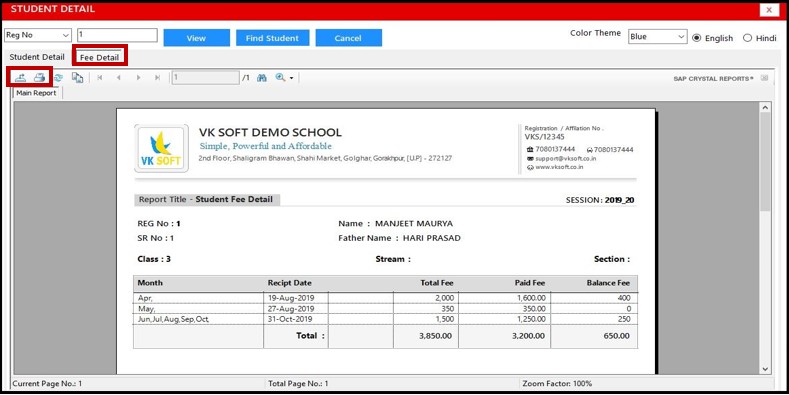The height and width of the screenshot is (395, 789).
Task: Click the student name MANJEET MAURYA
Action: [414, 223]
